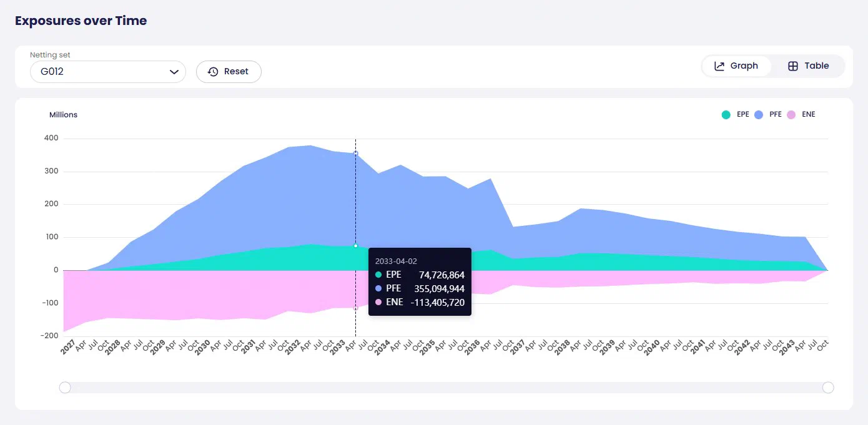The height and width of the screenshot is (425, 868).
Task: Switch to the Table view tab
Action: (x=808, y=66)
